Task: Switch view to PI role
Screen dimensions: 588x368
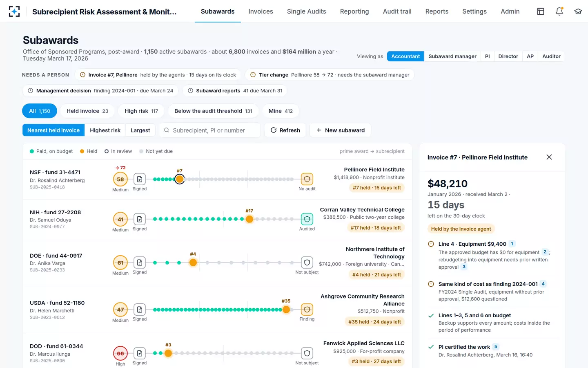Action: (x=487, y=56)
